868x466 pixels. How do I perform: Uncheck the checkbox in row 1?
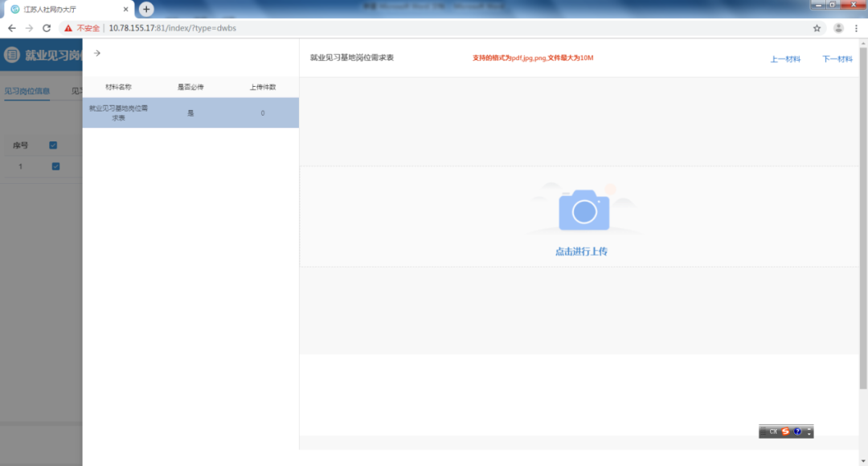pos(55,166)
